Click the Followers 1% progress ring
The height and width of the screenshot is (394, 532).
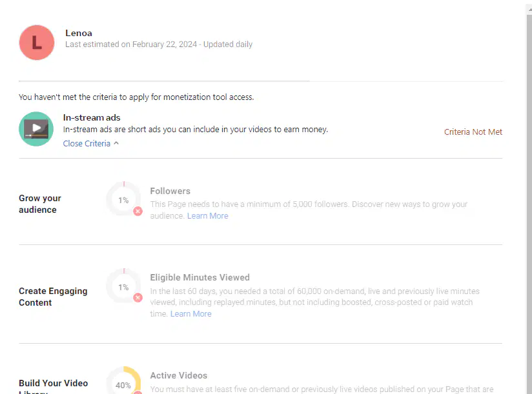click(123, 200)
